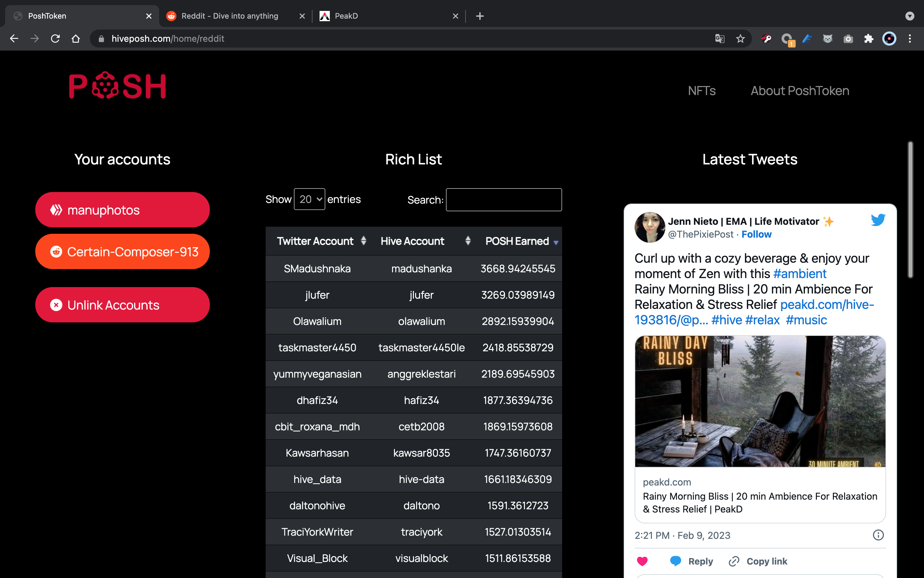Open the translate page icon
This screenshot has height=578, width=924.
720,39
